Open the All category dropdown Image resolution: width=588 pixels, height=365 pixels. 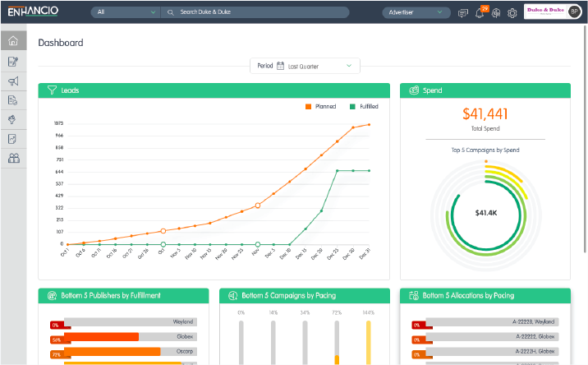tap(126, 12)
